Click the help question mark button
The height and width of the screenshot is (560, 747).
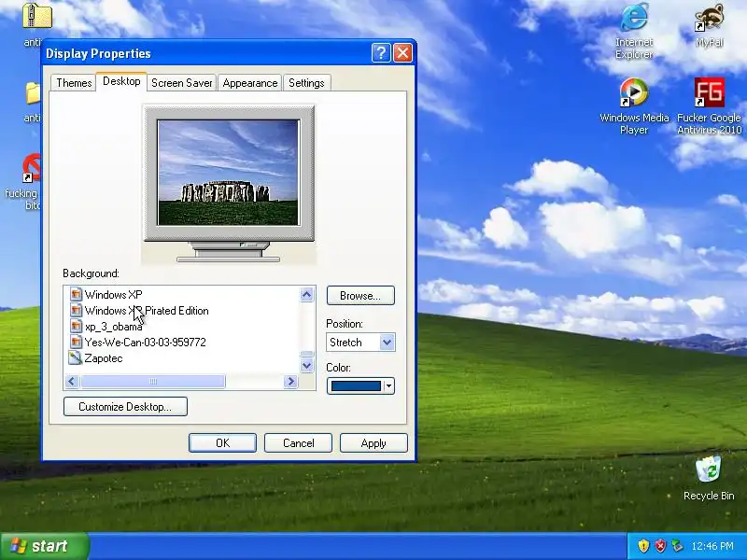coord(381,53)
